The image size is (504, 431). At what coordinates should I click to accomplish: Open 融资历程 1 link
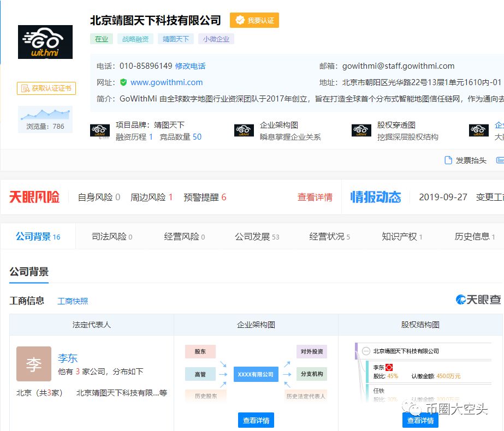(134, 137)
